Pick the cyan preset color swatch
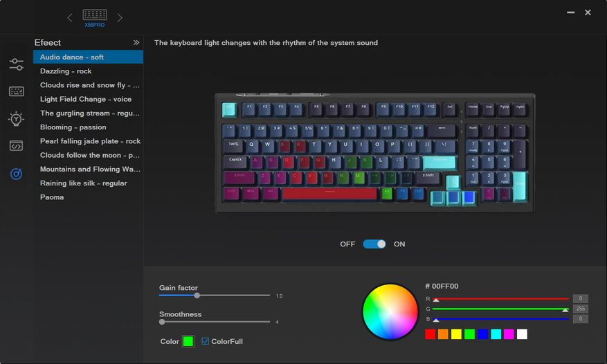This screenshot has height=364, width=607. pyautogui.click(x=496, y=334)
